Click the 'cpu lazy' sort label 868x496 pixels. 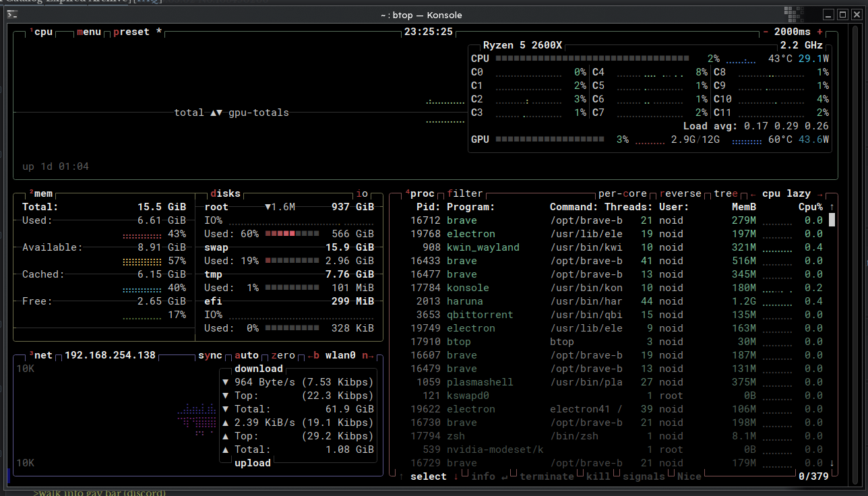(786, 193)
